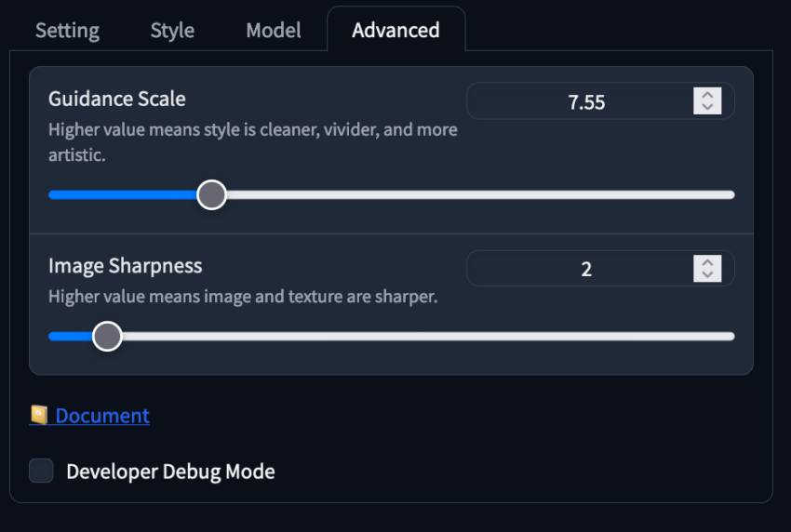Decrease Image Sharpness with down arrow

click(707, 274)
